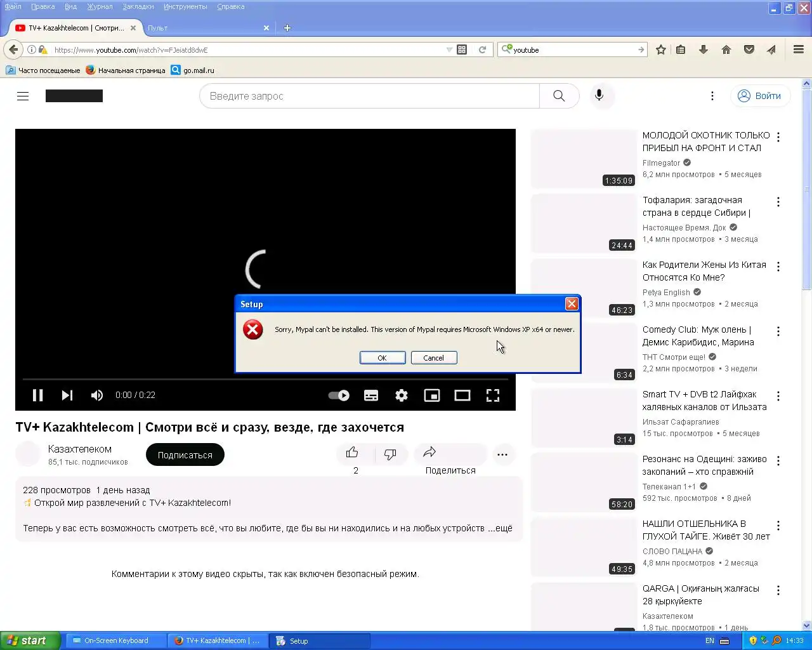Open the Журнал menu
812x650 pixels.
pos(100,6)
